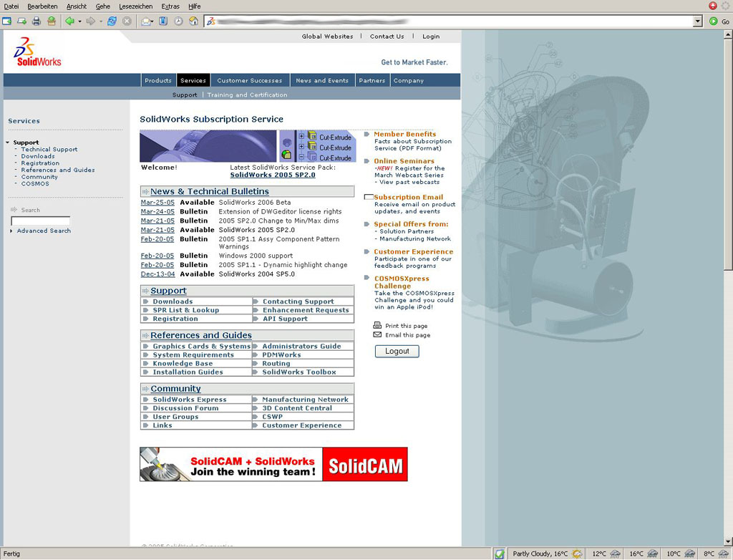
Task: Open the forward button history dropdown arrow
Action: [x=100, y=21]
